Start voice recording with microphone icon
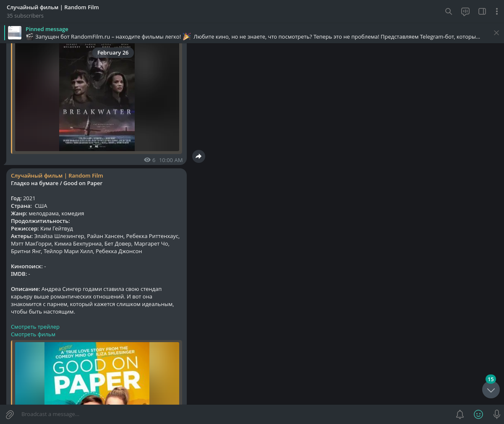The height and width of the screenshot is (424, 504). coord(497,414)
